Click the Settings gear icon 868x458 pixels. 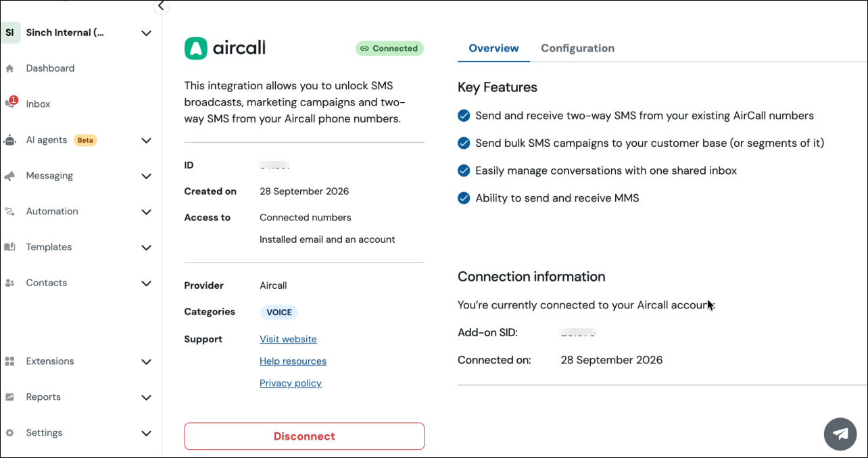click(9, 433)
